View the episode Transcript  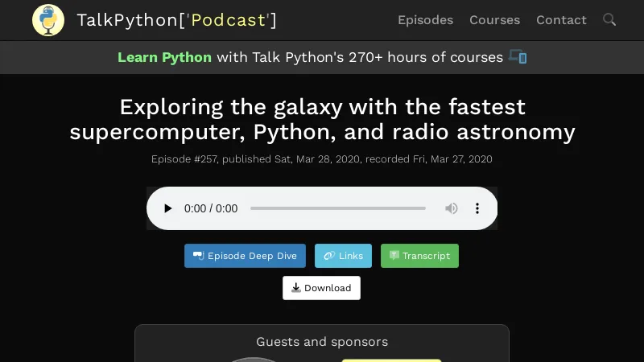coord(419,256)
